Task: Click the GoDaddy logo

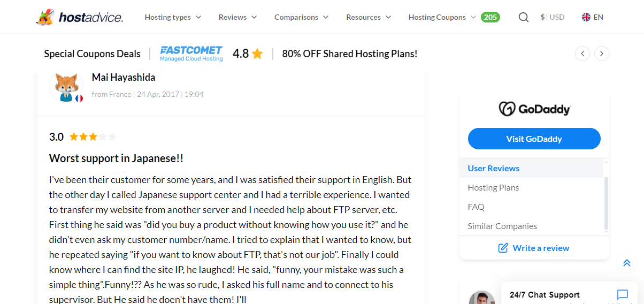Action: pyautogui.click(x=534, y=109)
